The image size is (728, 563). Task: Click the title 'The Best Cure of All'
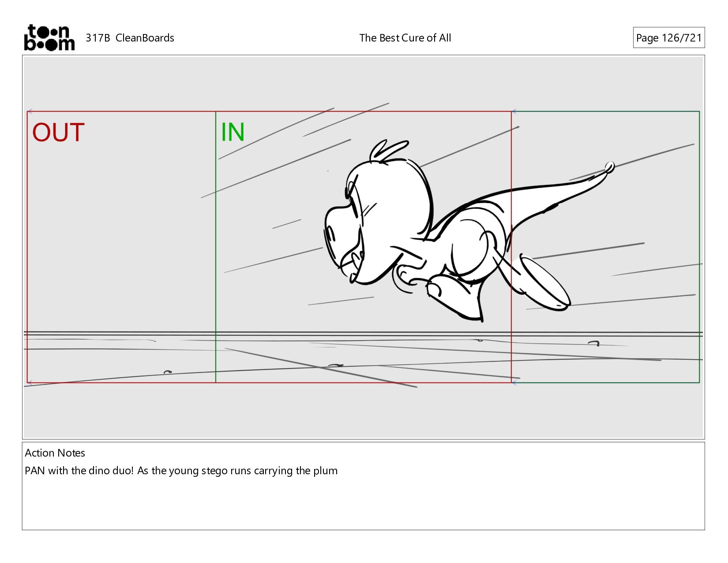pos(405,38)
